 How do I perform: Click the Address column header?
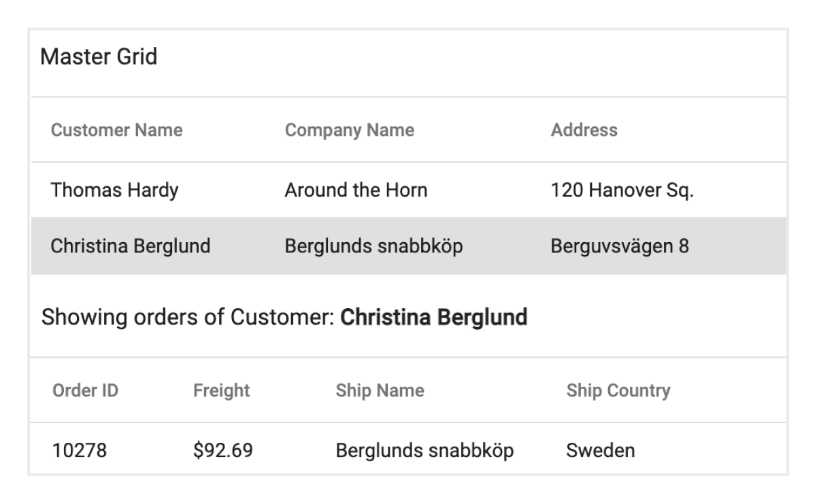pos(584,130)
